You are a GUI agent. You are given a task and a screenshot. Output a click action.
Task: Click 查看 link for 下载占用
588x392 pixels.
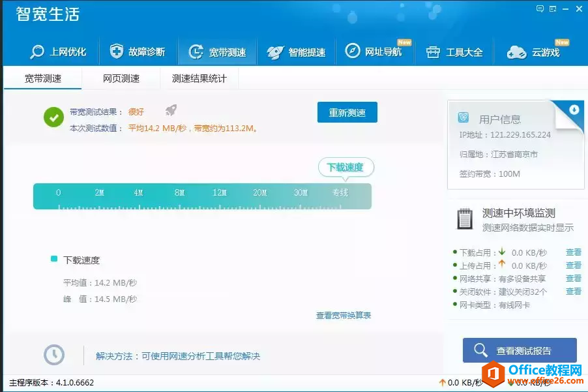574,252
